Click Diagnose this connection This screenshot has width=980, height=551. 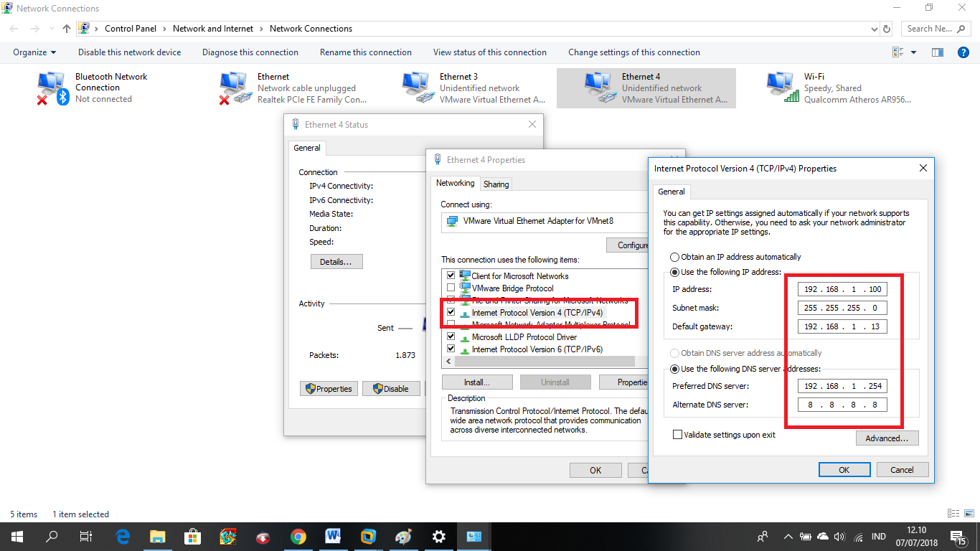coord(250,52)
